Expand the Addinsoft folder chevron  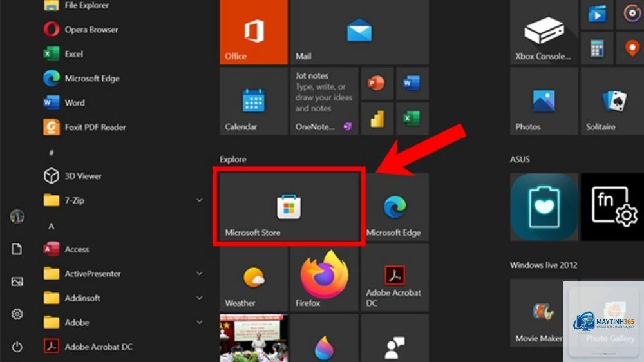coord(199,298)
